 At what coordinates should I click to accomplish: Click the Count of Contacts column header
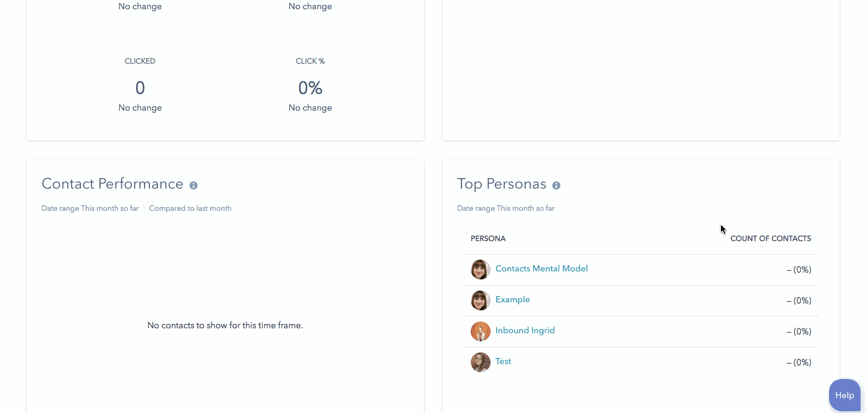tap(770, 239)
